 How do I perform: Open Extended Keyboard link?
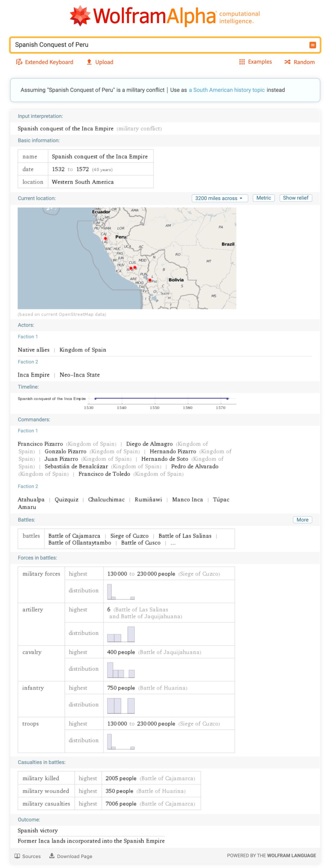tap(49, 62)
